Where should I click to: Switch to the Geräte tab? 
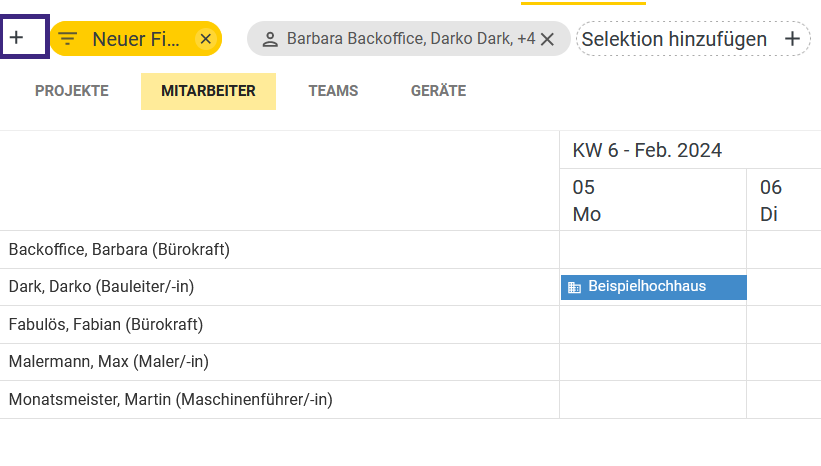(x=438, y=91)
